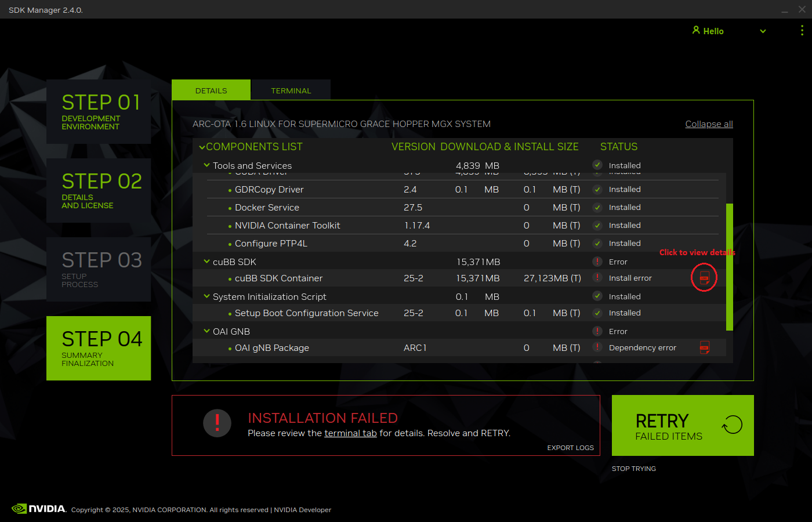Viewport: 812px width, 522px height.
Task: Collapse the OAI GNB section
Action: [206, 331]
